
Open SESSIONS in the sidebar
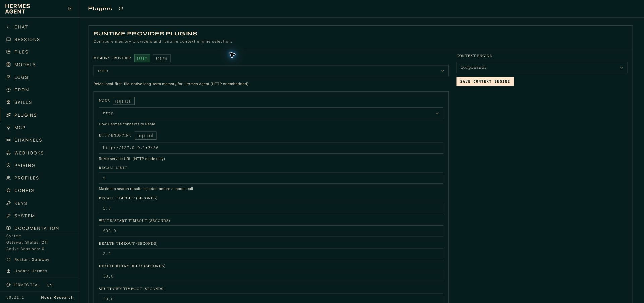(40, 40)
